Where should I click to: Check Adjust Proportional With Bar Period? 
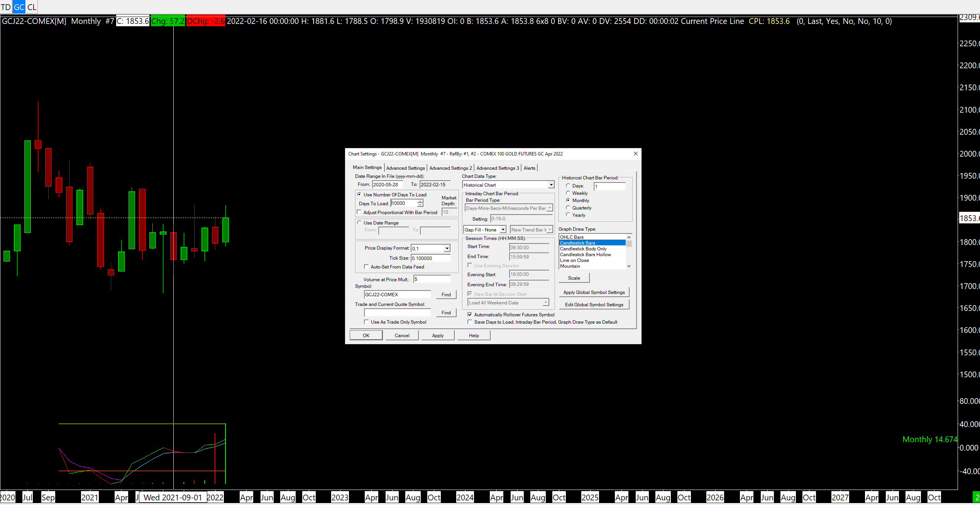click(359, 212)
